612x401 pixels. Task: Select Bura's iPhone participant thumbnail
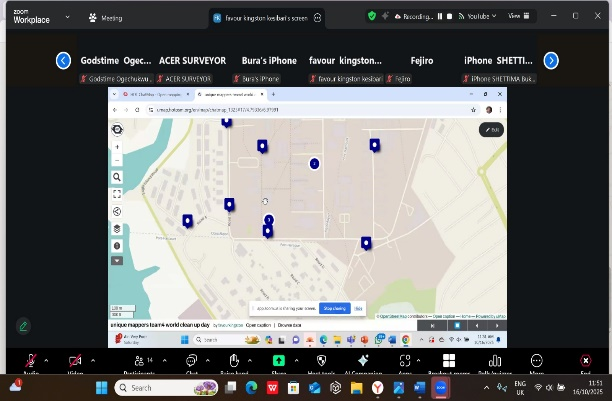tap(267, 61)
